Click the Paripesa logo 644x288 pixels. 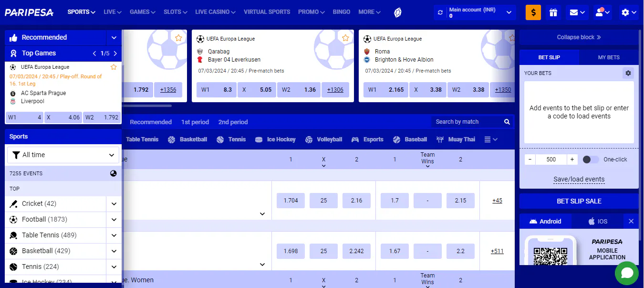pyautogui.click(x=29, y=12)
